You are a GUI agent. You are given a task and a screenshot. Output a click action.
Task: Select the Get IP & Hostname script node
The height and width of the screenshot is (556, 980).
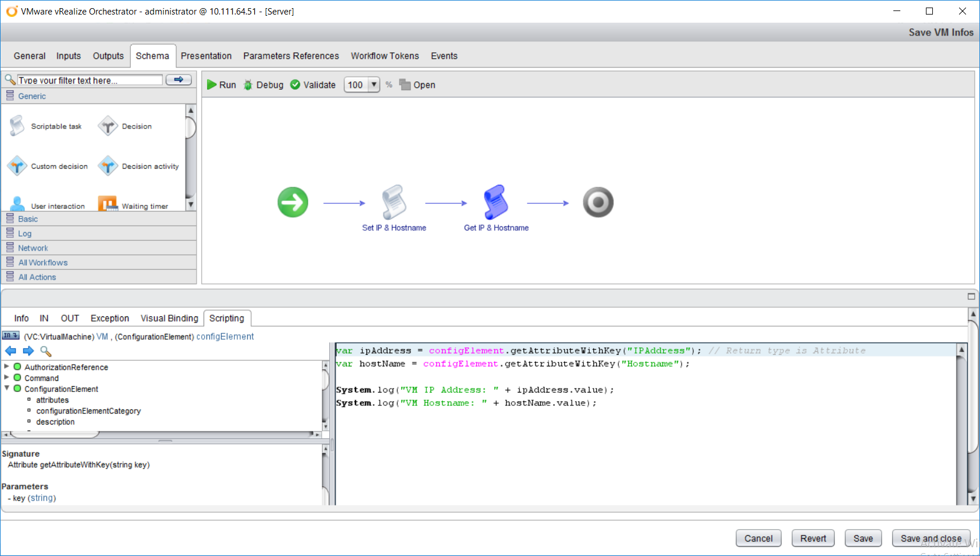[496, 202]
